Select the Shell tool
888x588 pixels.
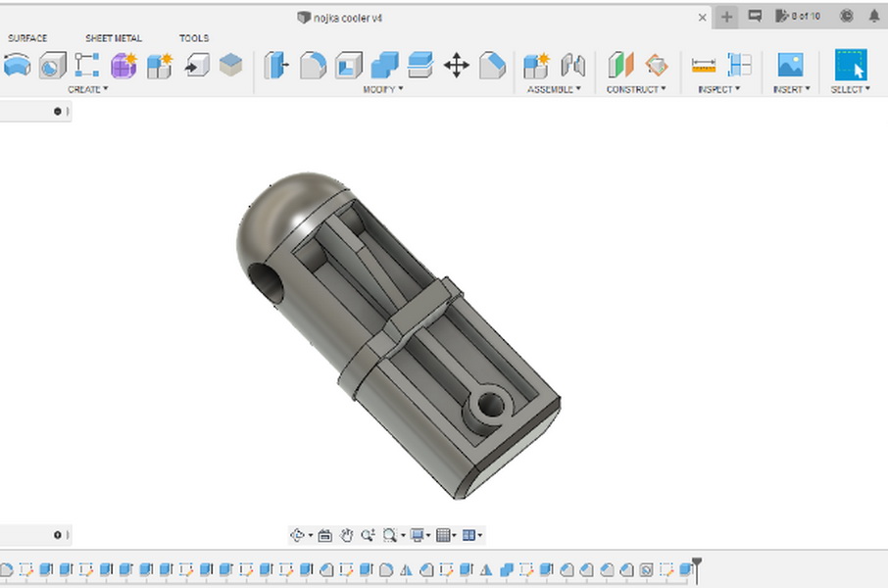click(x=349, y=66)
